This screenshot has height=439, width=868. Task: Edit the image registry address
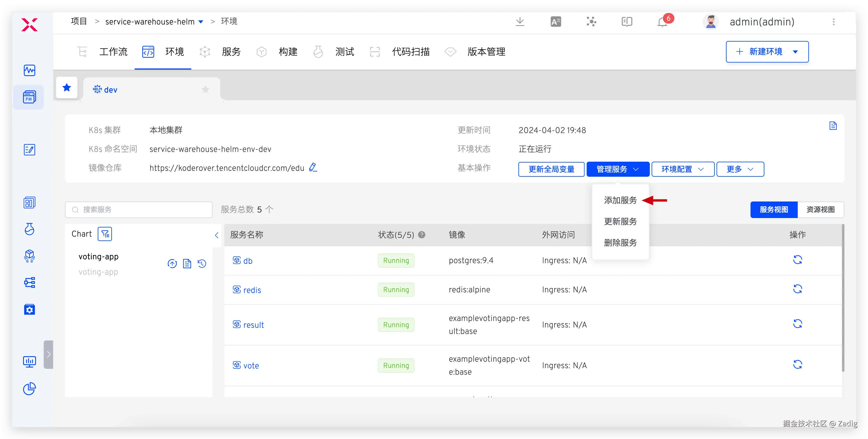tap(313, 167)
